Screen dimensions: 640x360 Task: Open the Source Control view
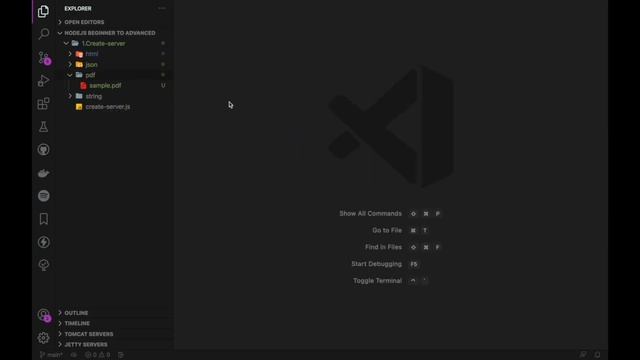44,57
